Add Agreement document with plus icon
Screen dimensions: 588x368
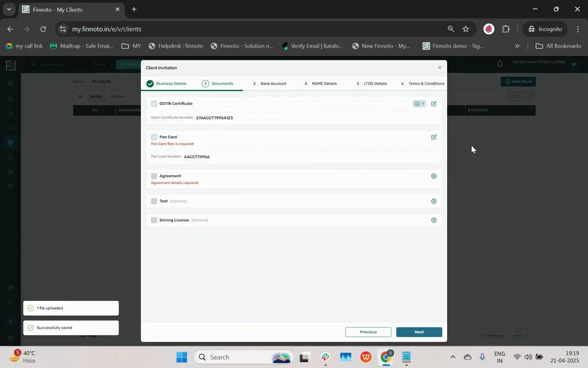point(434,176)
